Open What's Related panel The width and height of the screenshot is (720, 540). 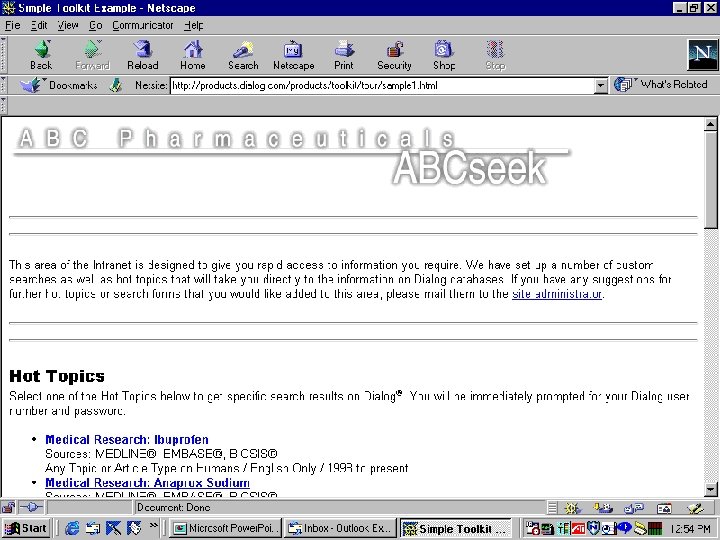point(661,85)
